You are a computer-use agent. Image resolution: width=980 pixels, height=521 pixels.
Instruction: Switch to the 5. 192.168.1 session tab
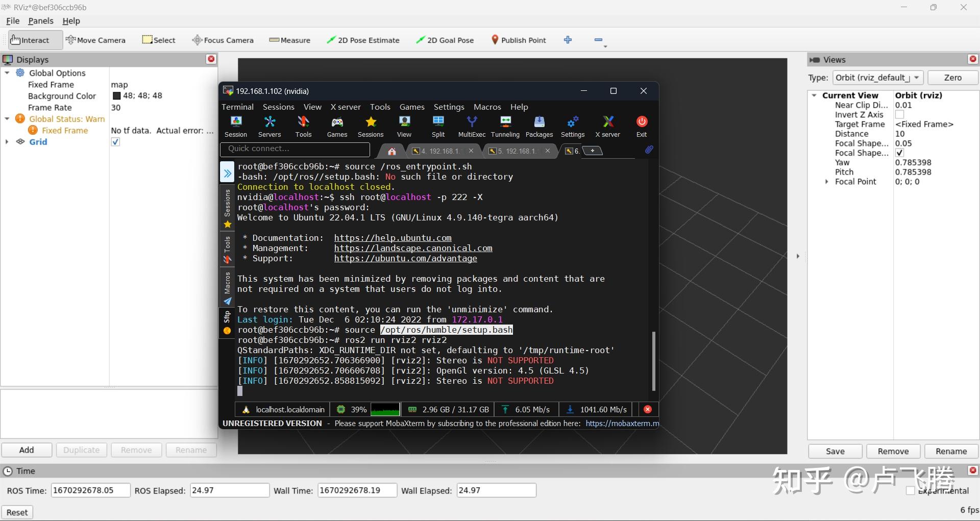517,151
